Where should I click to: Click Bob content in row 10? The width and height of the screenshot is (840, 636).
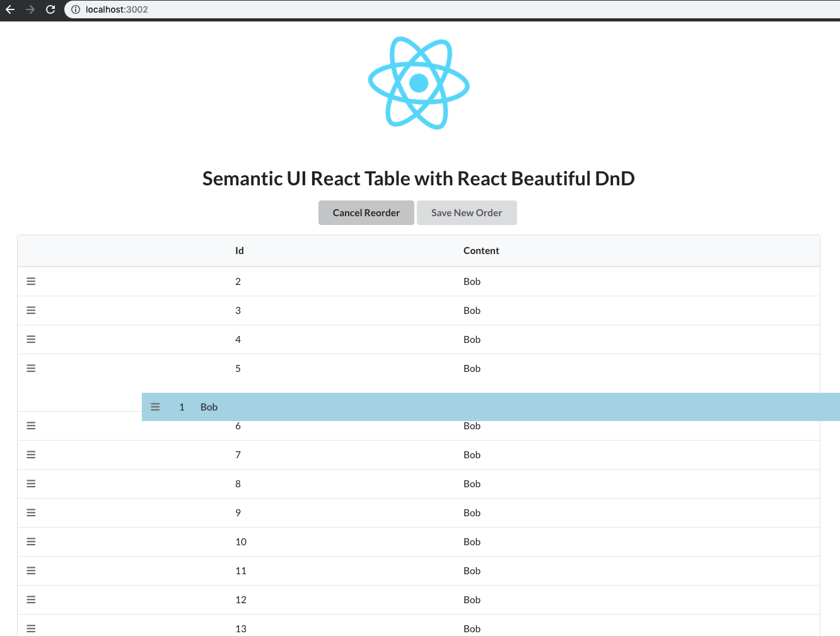472,541
